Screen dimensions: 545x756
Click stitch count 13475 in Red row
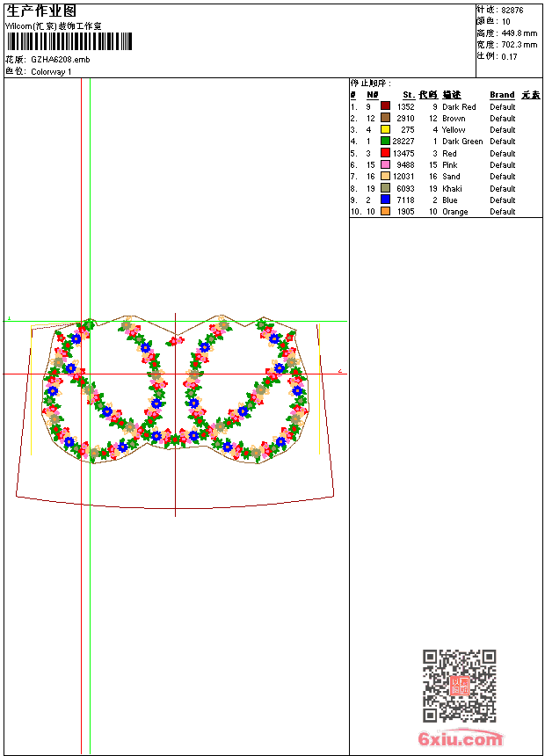point(403,153)
